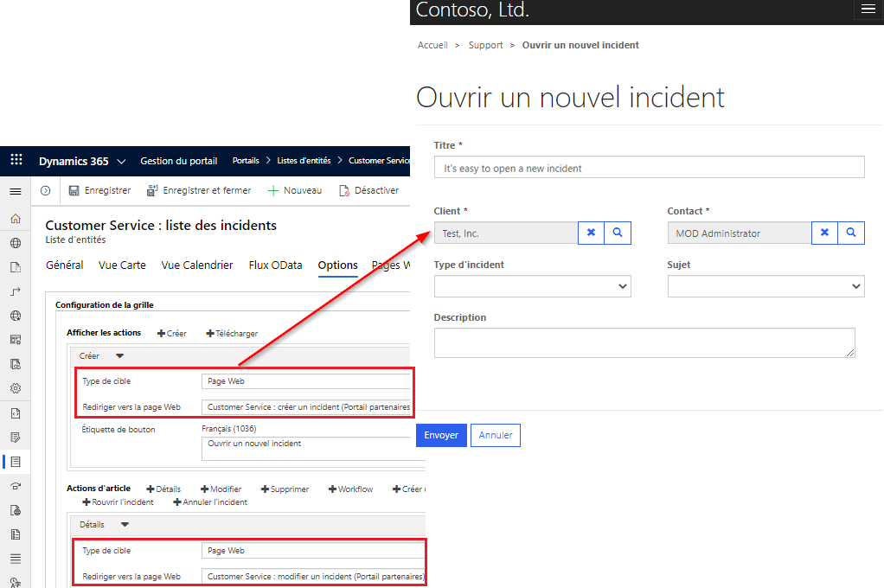The image size is (884, 588).
Task: Clear the Contact lookup with X icon
Action: [x=824, y=233]
